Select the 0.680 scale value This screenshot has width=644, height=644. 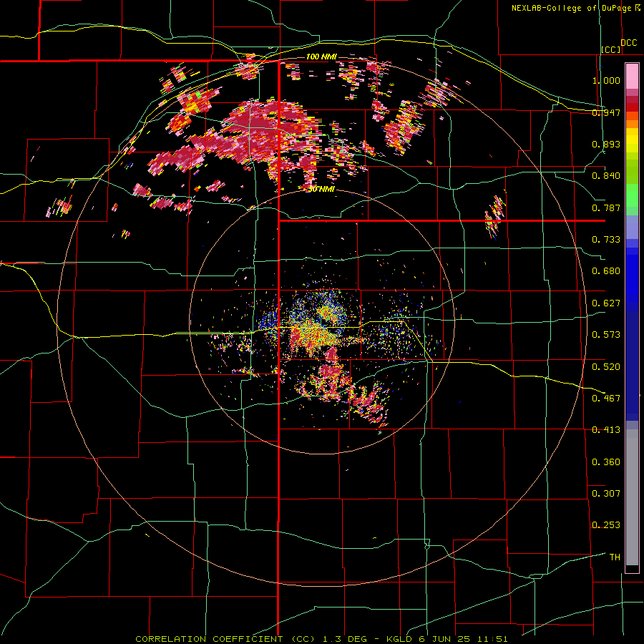coord(606,271)
